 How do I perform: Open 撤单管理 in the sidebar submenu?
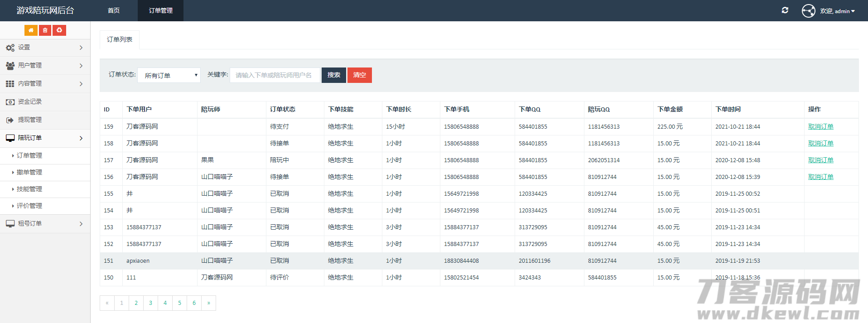click(29, 172)
